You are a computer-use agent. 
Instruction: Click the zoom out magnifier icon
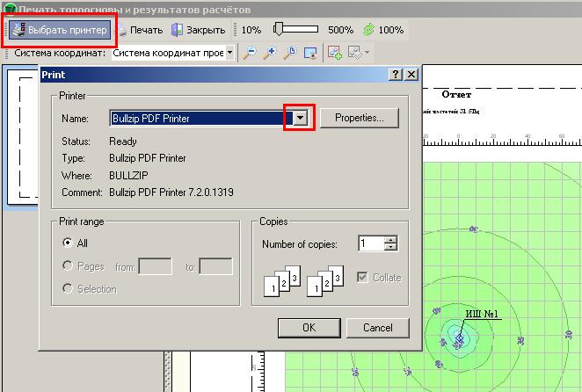[250, 54]
